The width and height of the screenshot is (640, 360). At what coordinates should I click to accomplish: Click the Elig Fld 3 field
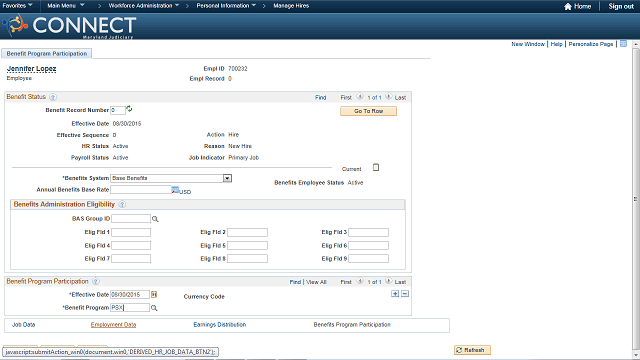[x=368, y=232]
